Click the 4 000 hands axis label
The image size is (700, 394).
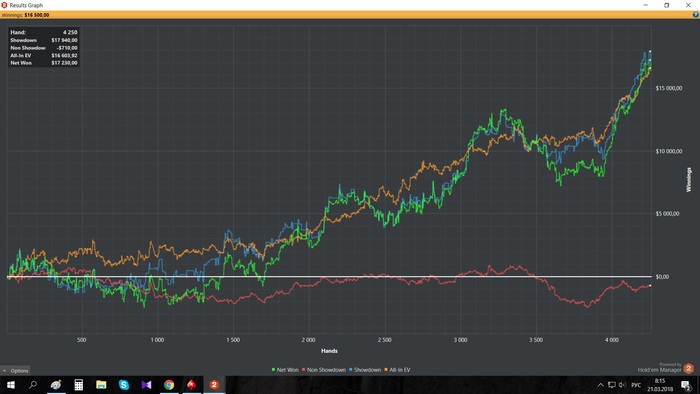612,340
